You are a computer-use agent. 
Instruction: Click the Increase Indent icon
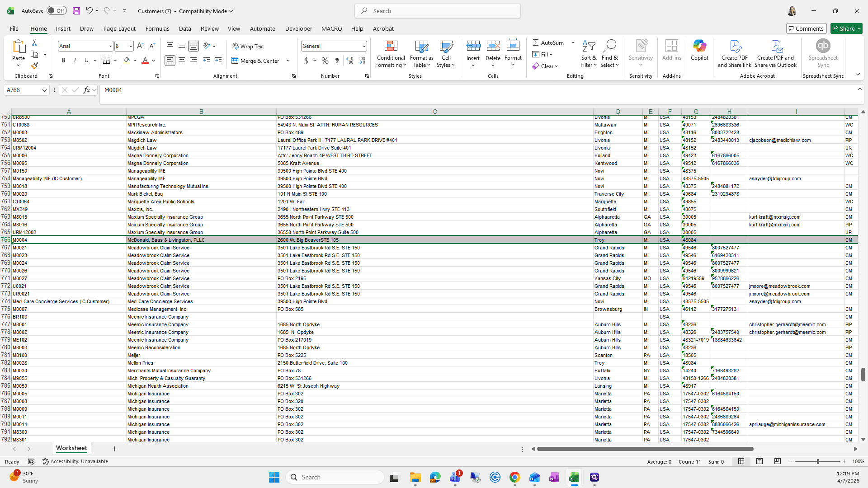point(218,61)
